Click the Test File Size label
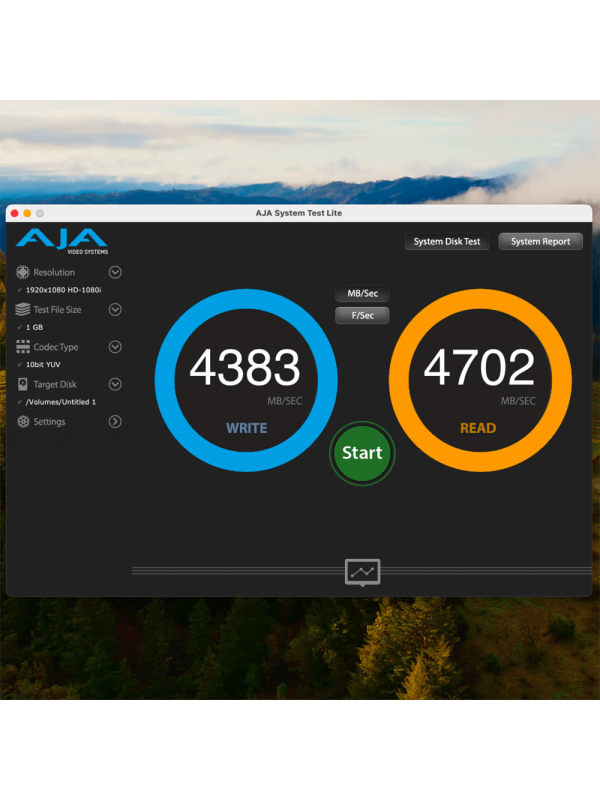 coord(57,309)
